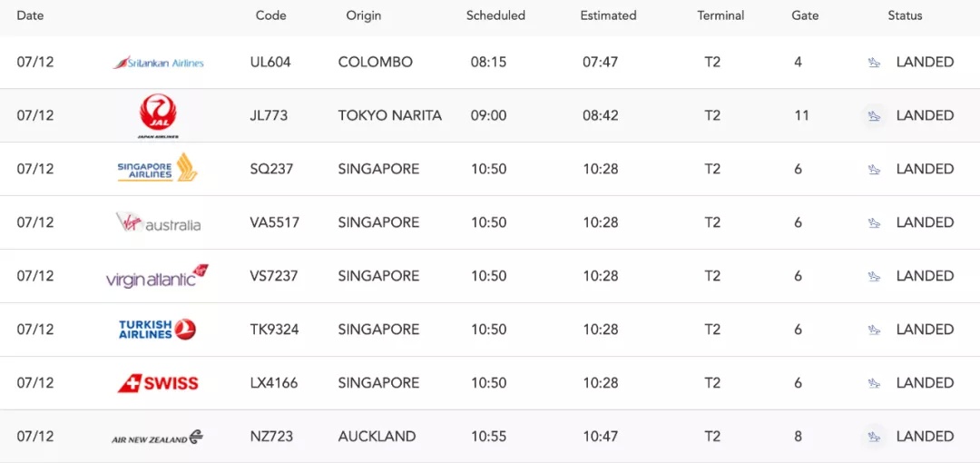Click the SWISS airline logo
This screenshot has width=980, height=463.
[x=158, y=383]
